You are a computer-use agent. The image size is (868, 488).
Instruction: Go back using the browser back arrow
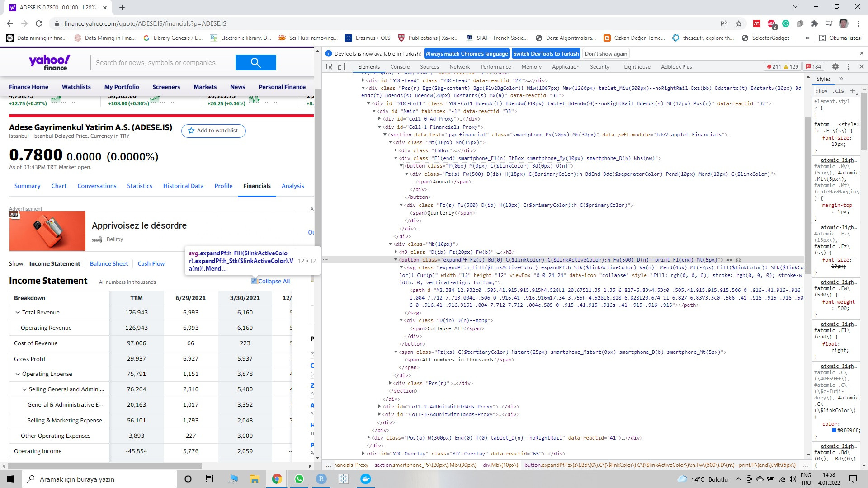[x=10, y=23]
